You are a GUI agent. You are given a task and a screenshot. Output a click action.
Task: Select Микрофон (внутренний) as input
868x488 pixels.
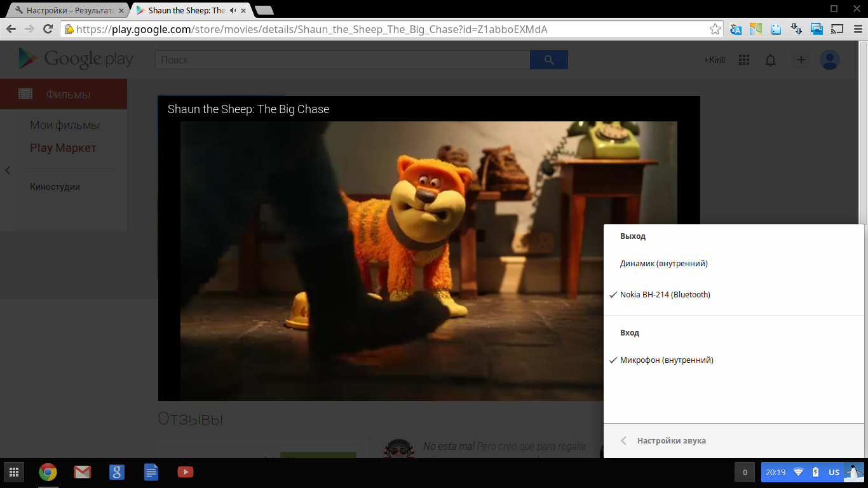coord(666,360)
